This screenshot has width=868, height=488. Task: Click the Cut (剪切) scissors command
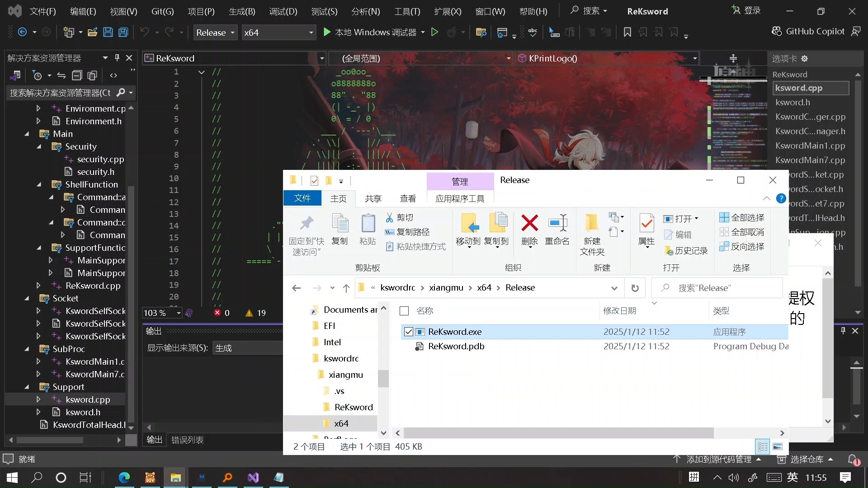click(x=400, y=218)
